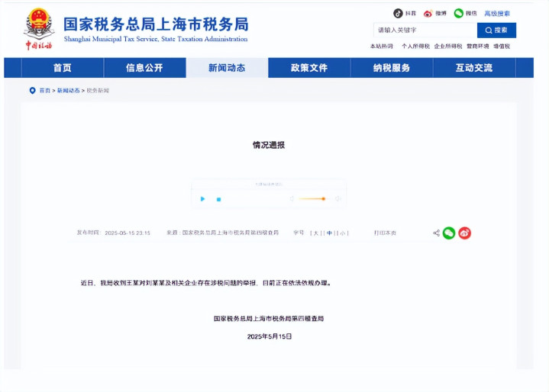Open the WeChat (微信) icon in header
This screenshot has width=549, height=392.
458,13
